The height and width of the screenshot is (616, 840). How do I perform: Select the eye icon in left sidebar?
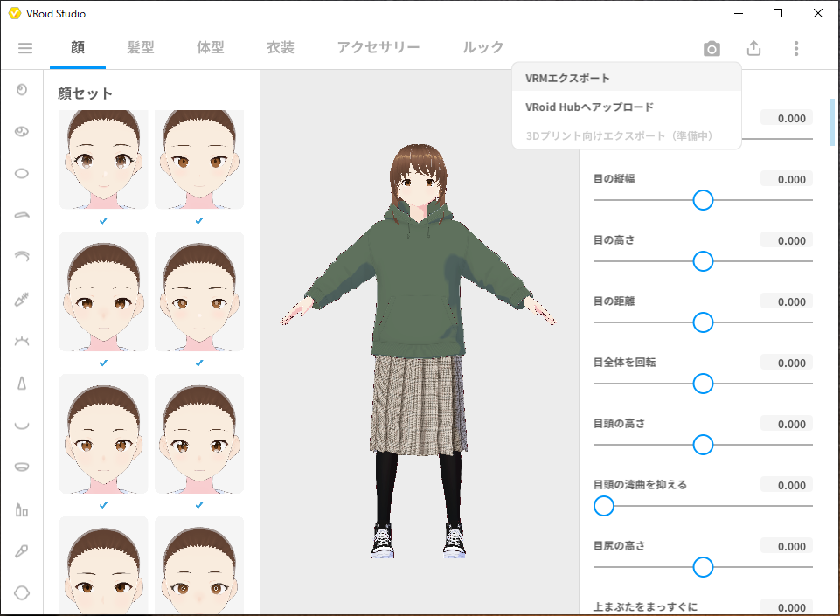click(22, 131)
